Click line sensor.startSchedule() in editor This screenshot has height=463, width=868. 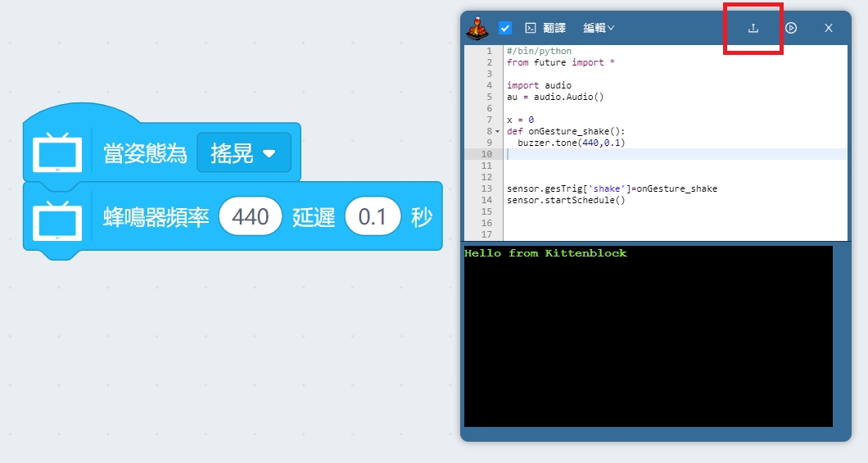pos(565,200)
